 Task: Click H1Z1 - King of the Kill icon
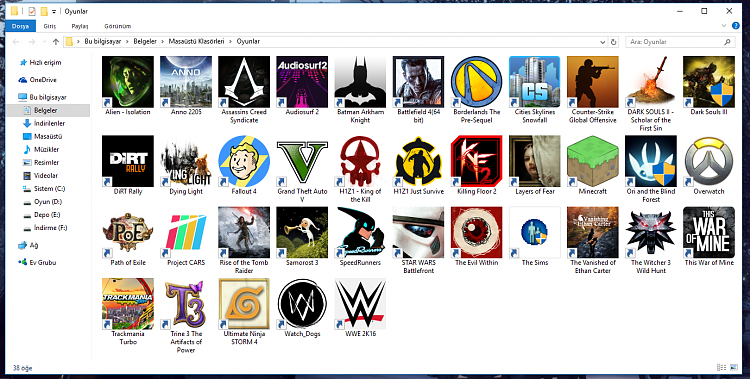click(x=360, y=161)
